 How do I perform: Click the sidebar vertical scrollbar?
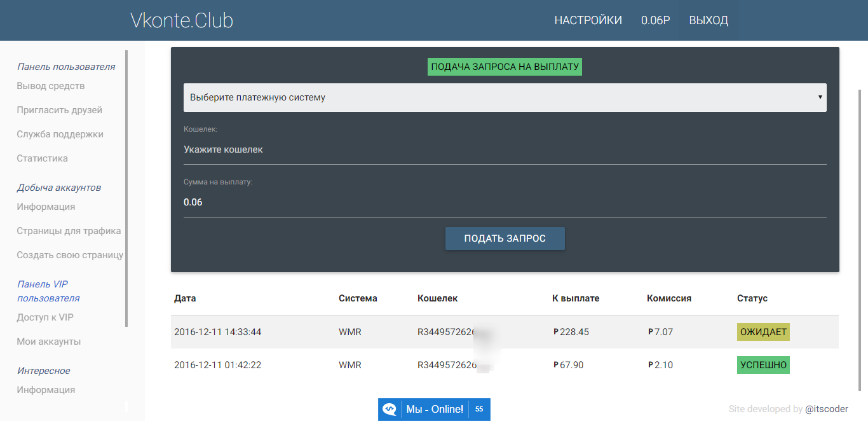click(x=126, y=188)
